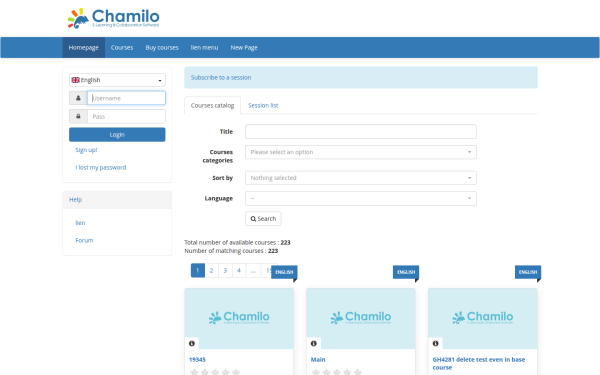Click into the Username input field

[126, 98]
